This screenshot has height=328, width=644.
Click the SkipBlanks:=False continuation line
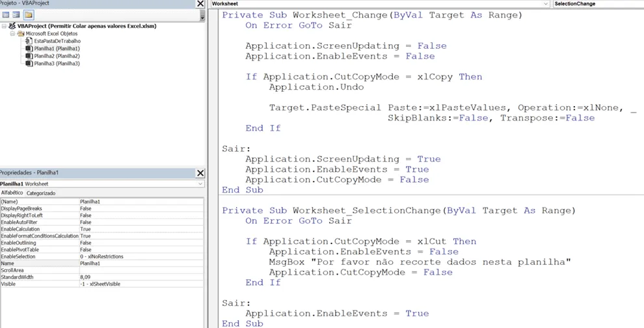coord(490,118)
